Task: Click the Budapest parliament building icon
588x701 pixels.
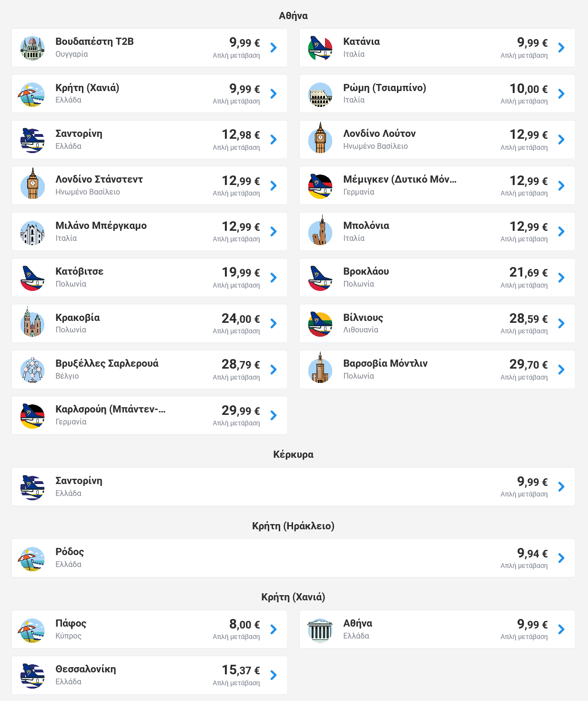Action: tap(32, 48)
